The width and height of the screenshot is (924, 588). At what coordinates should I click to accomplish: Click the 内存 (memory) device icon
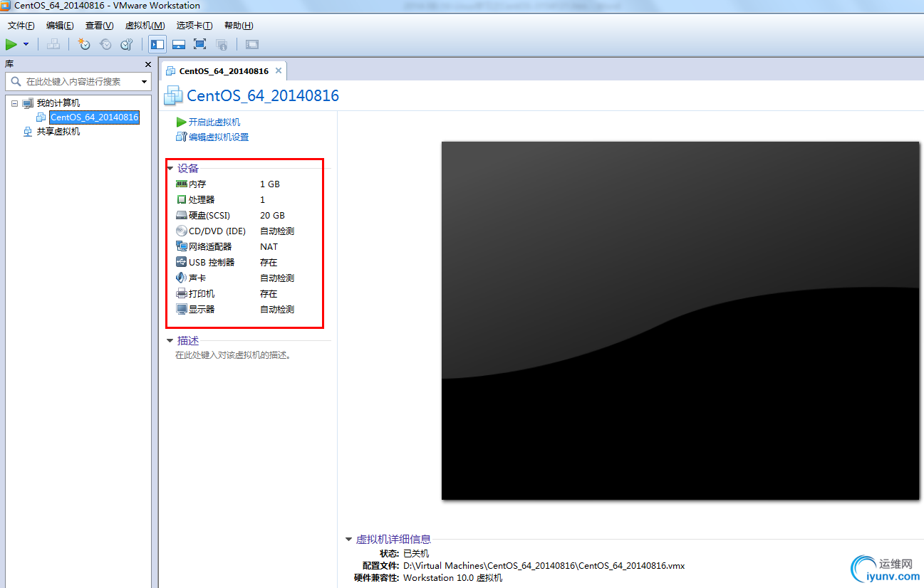[x=180, y=184]
